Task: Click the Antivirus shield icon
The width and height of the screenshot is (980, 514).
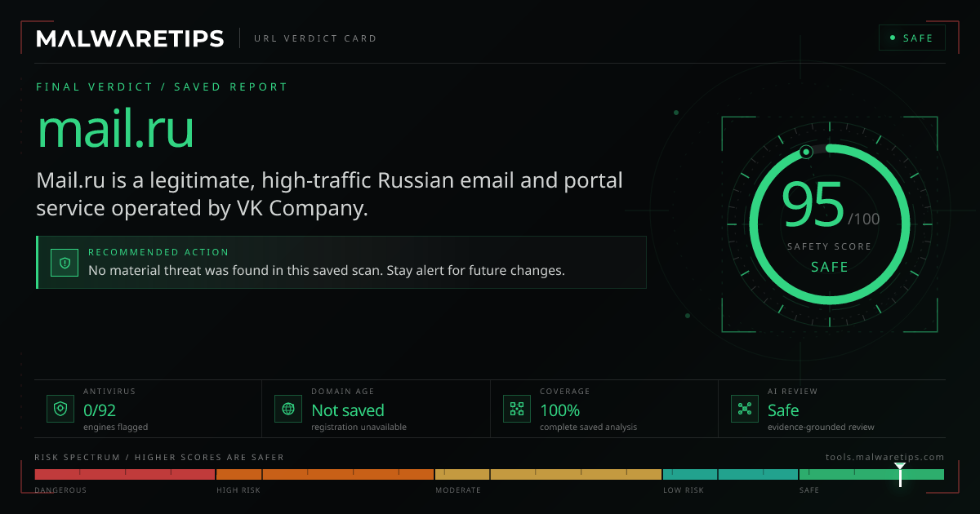Action: click(x=60, y=409)
